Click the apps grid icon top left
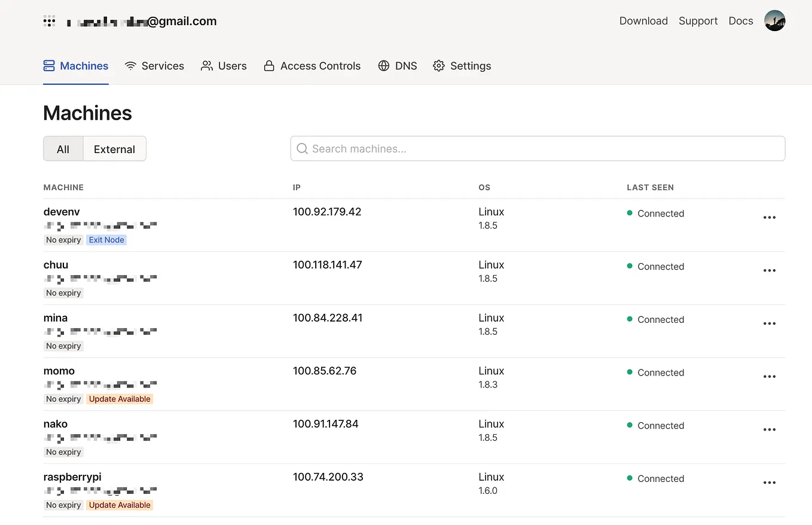The image size is (812, 525). [x=49, y=20]
